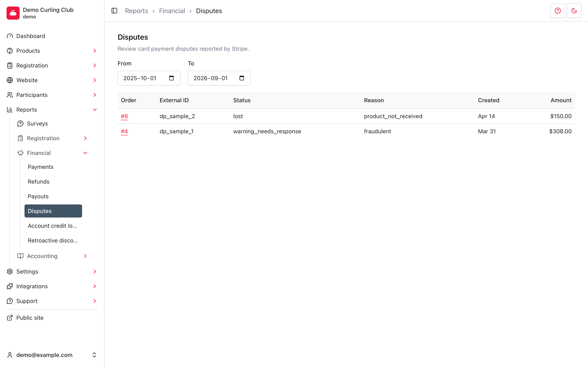
Task: Open order #8 link
Action: [x=124, y=116]
